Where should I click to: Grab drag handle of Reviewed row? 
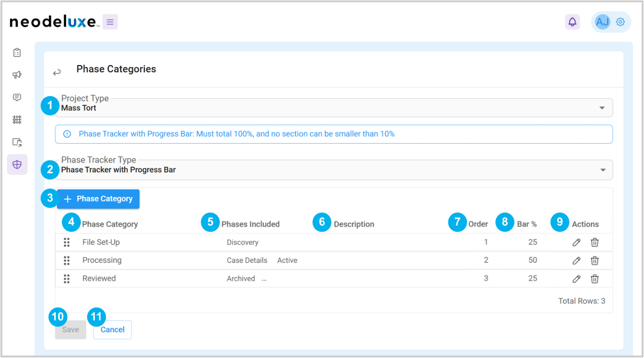click(x=66, y=279)
